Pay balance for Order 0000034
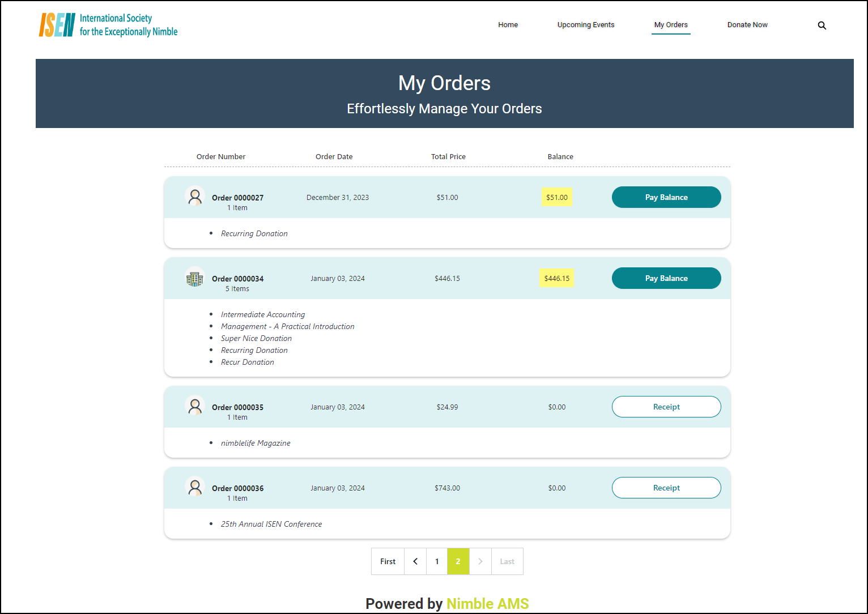 pos(666,278)
